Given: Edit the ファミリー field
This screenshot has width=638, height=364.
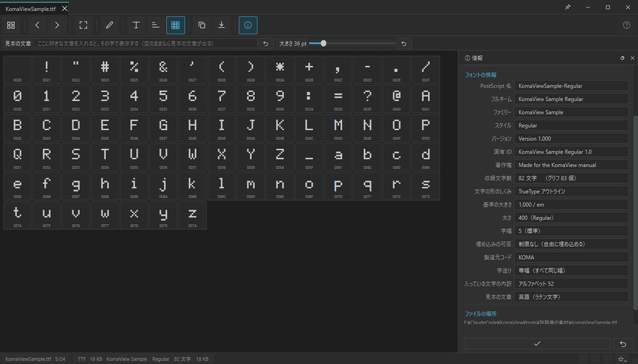Looking at the screenshot, I should (571, 112).
